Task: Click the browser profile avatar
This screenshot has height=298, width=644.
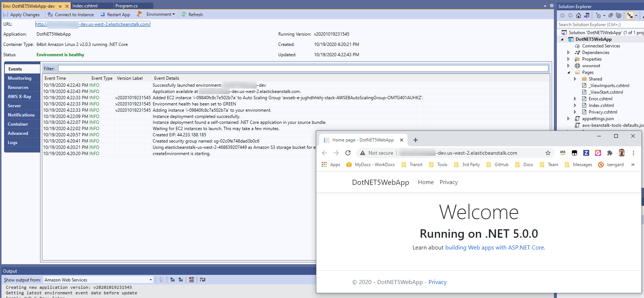Action: click(x=622, y=153)
